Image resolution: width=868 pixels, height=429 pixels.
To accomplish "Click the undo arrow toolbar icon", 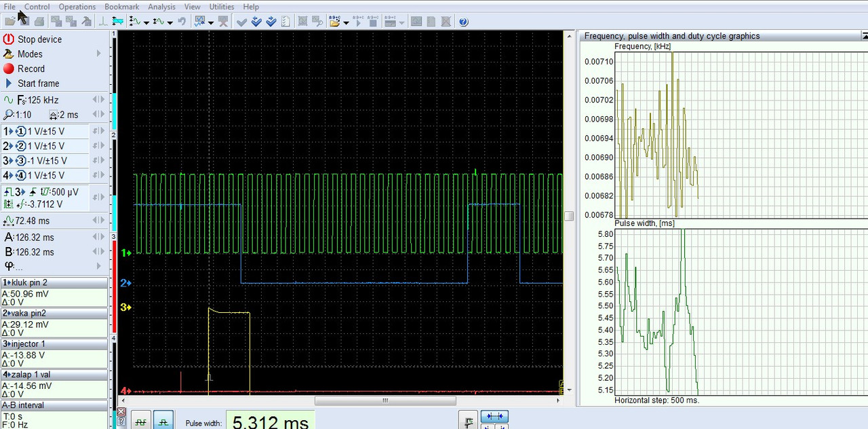I will [x=182, y=22].
